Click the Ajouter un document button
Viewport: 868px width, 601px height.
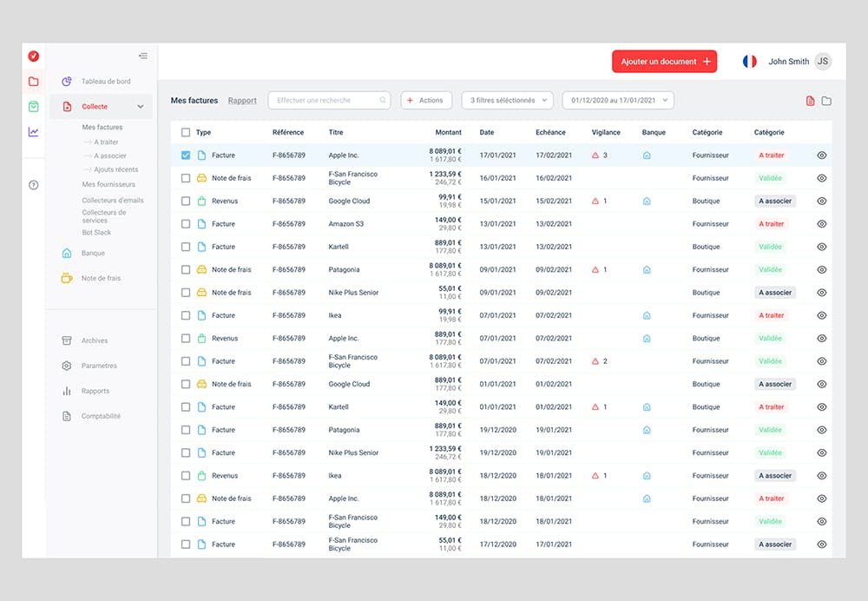664,62
